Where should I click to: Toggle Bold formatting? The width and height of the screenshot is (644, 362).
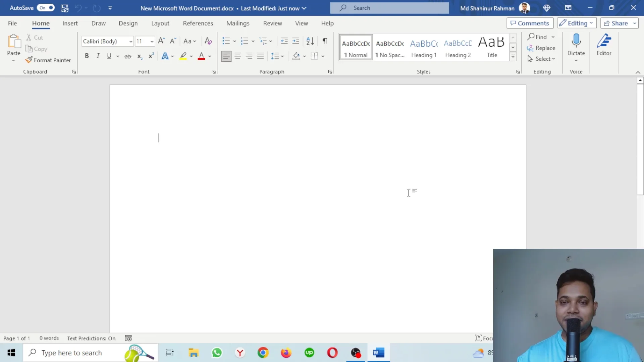87,56
